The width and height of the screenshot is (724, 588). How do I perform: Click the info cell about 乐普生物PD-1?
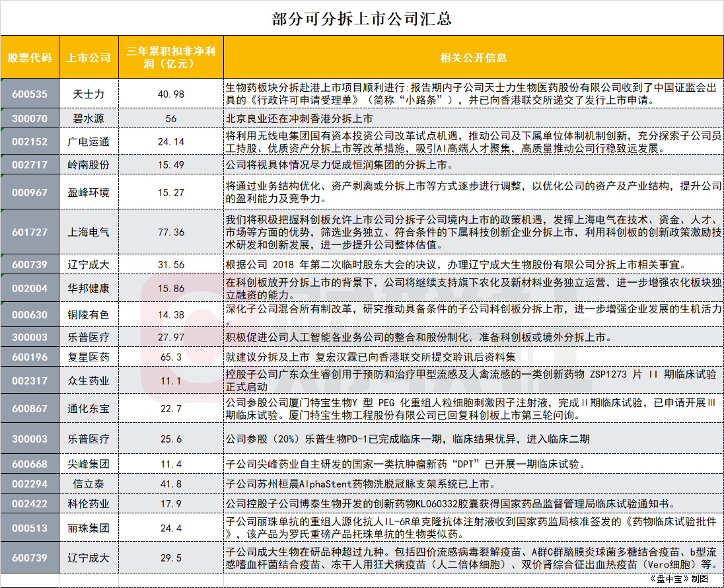click(x=473, y=439)
